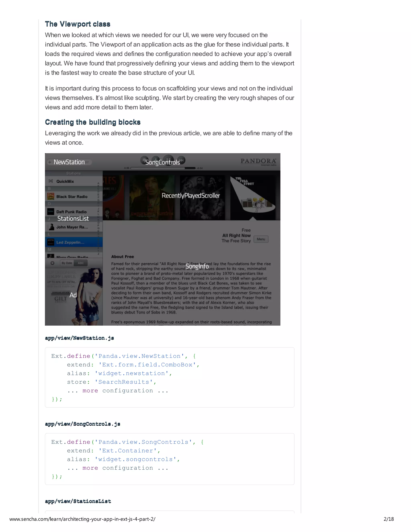Click the SongInfo overlay label
This screenshot has width=411, height=532.
[197, 266]
